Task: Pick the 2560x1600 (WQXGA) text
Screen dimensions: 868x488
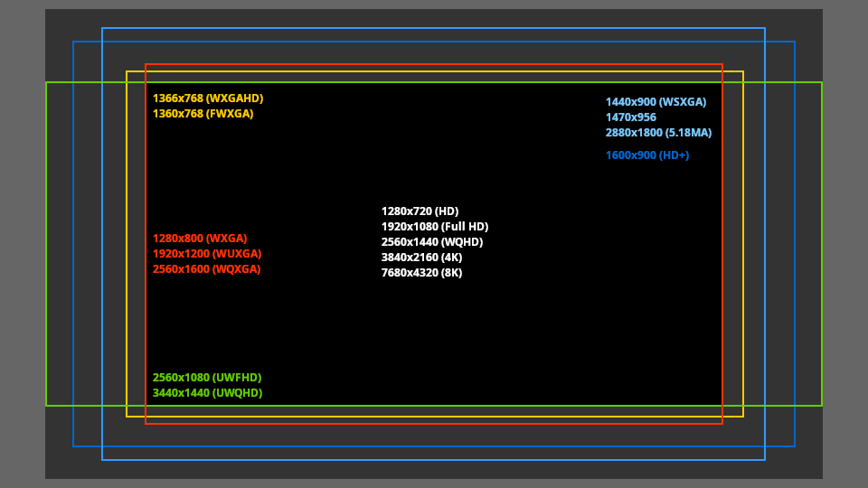Action: click(206, 269)
